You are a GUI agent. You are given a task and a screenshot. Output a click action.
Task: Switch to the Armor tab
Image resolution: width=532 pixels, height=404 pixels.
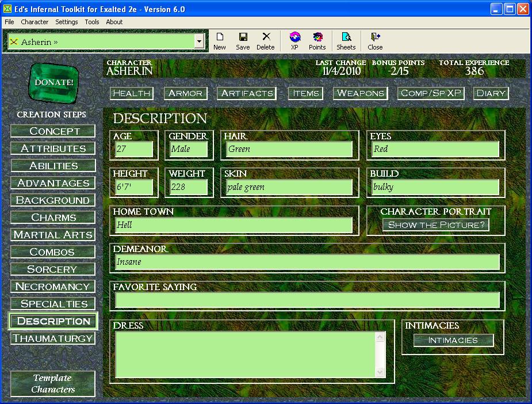[x=186, y=93]
